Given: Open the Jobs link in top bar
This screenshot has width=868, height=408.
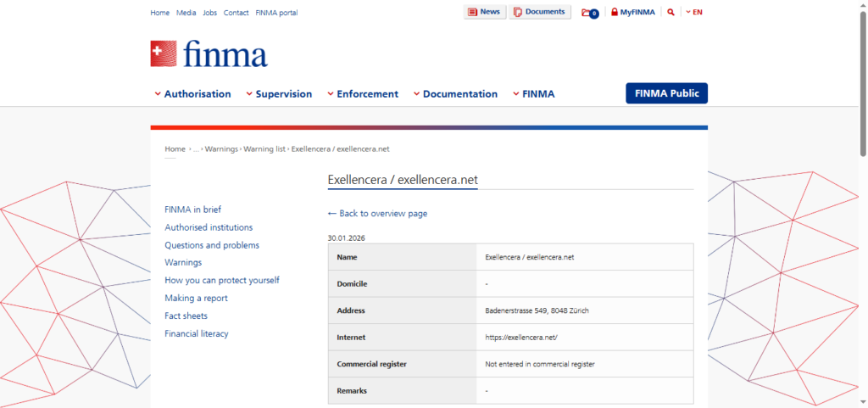Looking at the screenshot, I should (209, 13).
